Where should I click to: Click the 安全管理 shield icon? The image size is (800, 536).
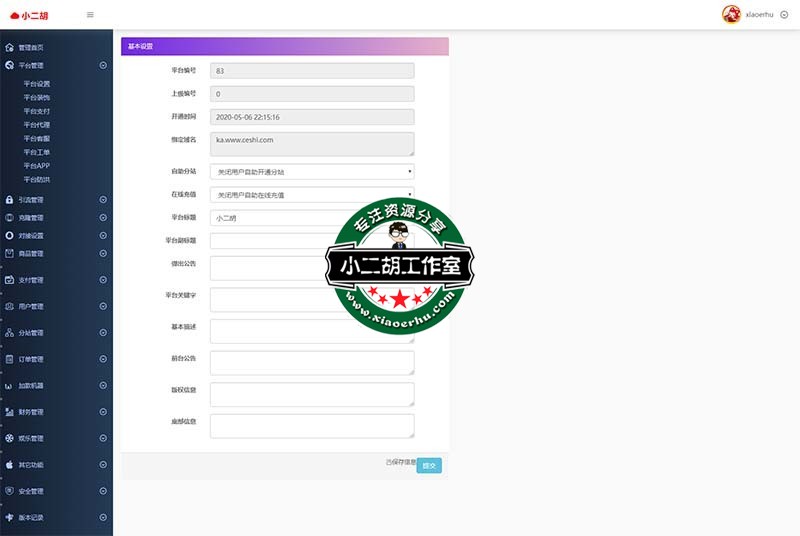tap(9, 491)
